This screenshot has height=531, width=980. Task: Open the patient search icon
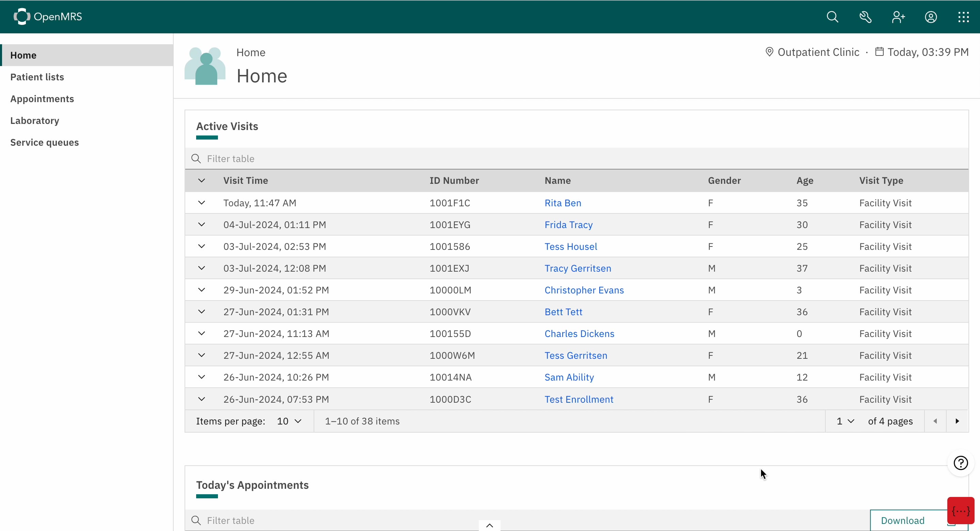[832, 17]
